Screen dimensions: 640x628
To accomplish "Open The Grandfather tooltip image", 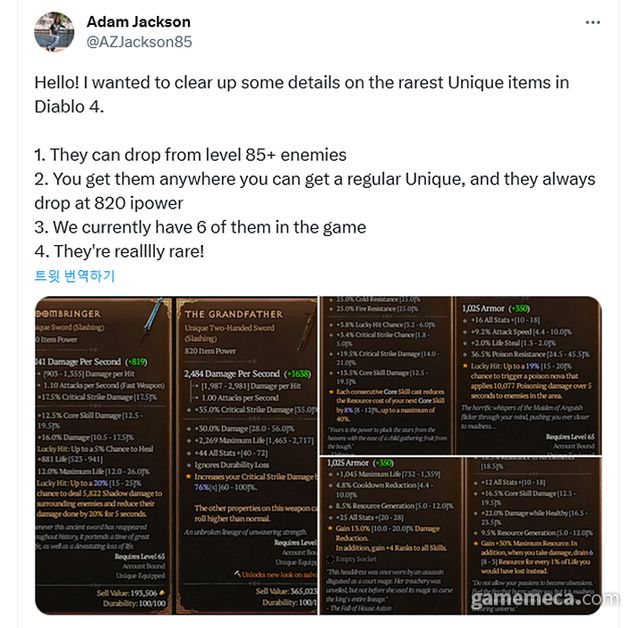I will point(247,455).
